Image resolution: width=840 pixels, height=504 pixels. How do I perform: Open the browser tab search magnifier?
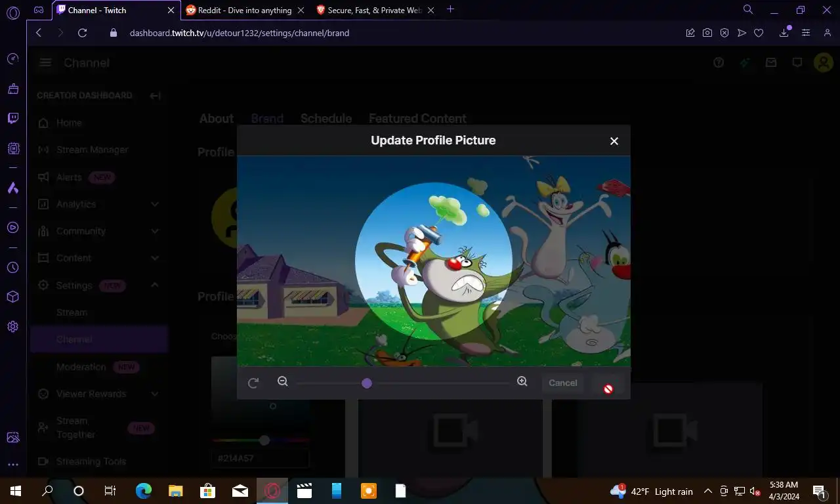[x=748, y=10]
